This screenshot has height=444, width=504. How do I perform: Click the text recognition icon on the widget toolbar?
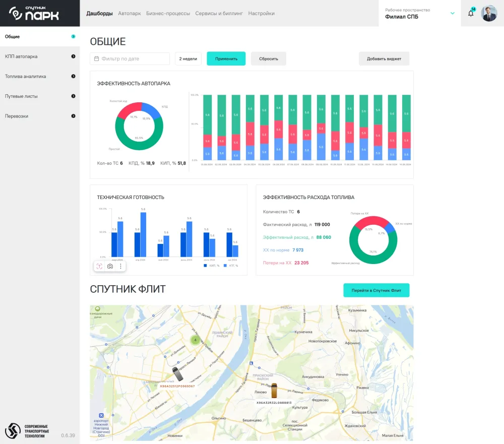point(99,266)
